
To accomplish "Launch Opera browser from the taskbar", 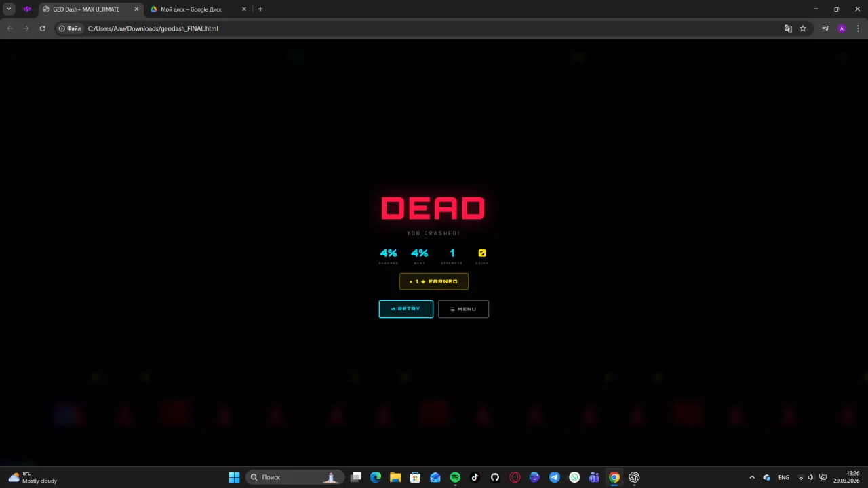I will [x=515, y=477].
